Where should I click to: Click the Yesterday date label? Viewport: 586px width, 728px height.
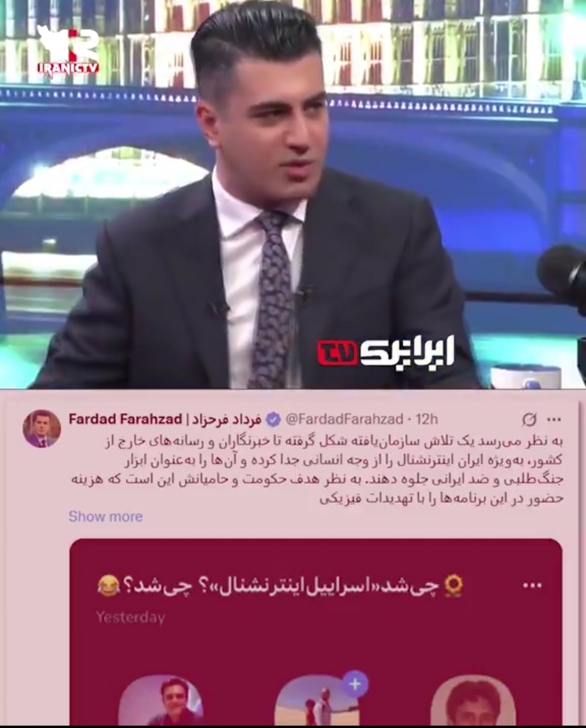pyautogui.click(x=131, y=617)
